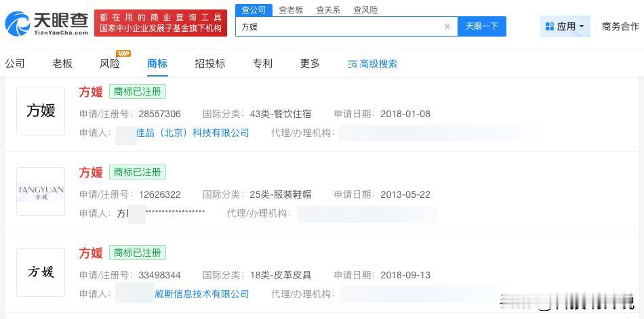Click the 天眼一下 search button
Screen dimensions: 644x319
(x=482, y=26)
